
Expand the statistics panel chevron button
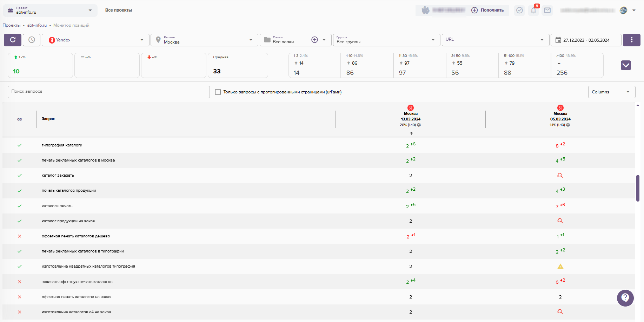pos(626,65)
